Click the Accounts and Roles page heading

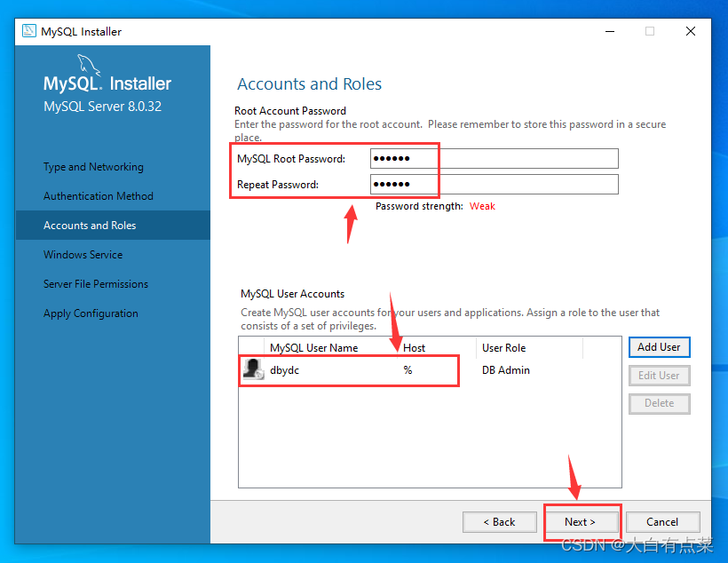310,84
